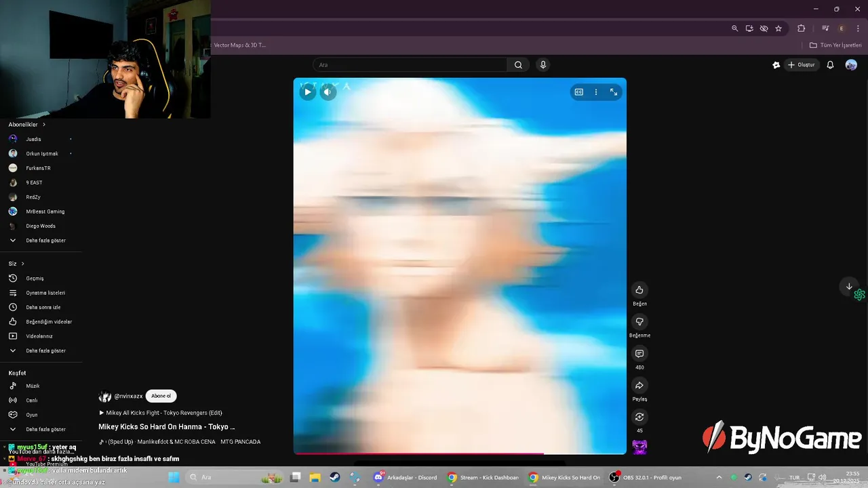The width and height of the screenshot is (868, 488).
Task: Bookmark this page with the star
Action: point(778,28)
